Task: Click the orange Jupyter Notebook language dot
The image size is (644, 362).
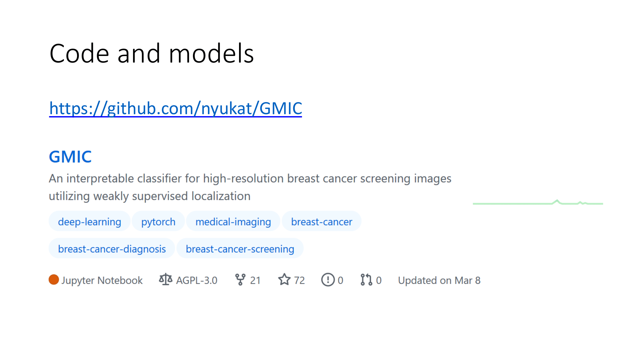Action: (x=54, y=279)
